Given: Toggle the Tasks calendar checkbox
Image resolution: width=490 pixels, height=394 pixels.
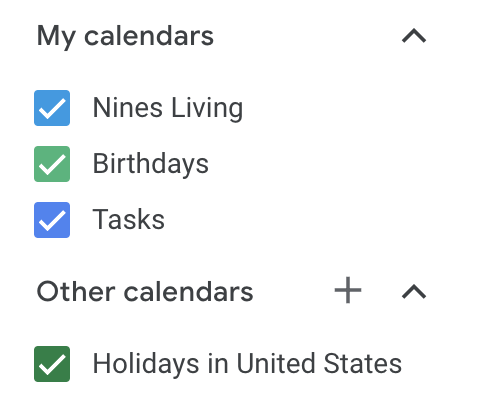Looking at the screenshot, I should tap(52, 220).
